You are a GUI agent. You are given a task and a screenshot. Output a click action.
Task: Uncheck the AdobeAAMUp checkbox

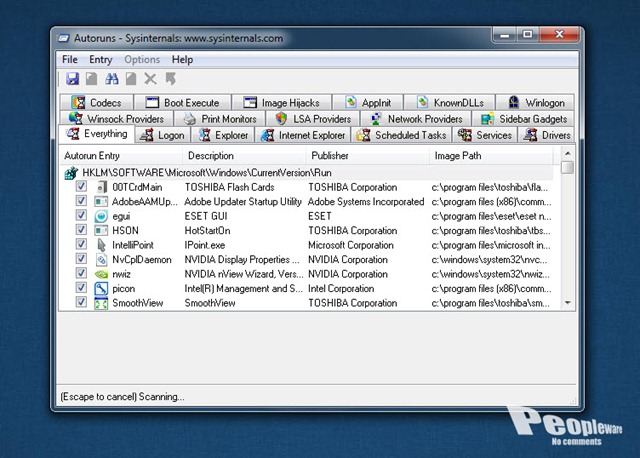pyautogui.click(x=81, y=200)
